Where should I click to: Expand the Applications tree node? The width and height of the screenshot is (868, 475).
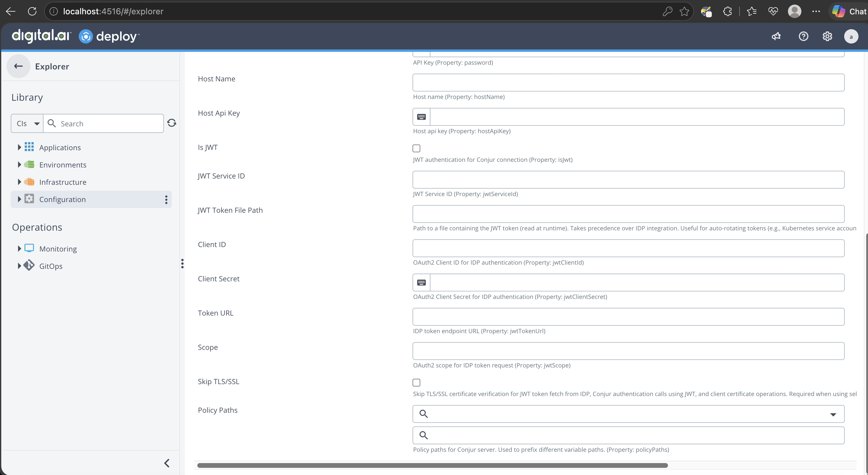[19, 147]
